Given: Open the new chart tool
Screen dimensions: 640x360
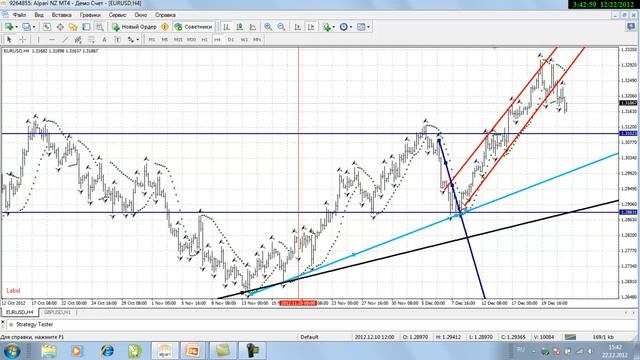Looking at the screenshot, I should pyautogui.click(x=9, y=27).
